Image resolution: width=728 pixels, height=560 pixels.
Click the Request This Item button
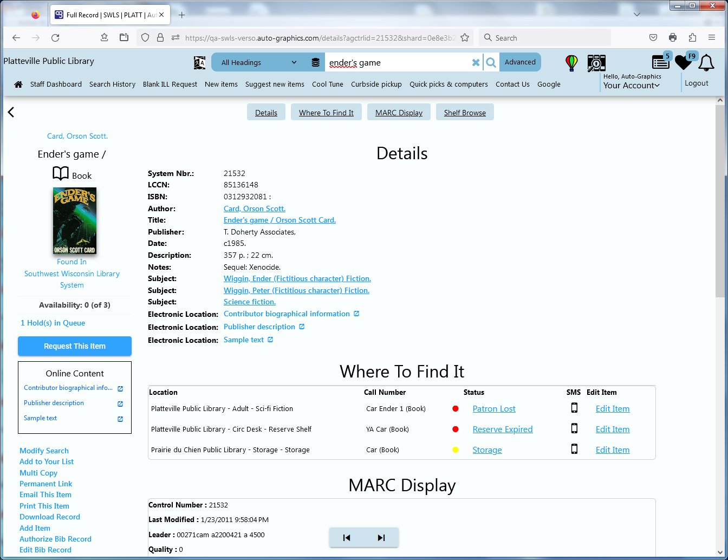tap(75, 346)
